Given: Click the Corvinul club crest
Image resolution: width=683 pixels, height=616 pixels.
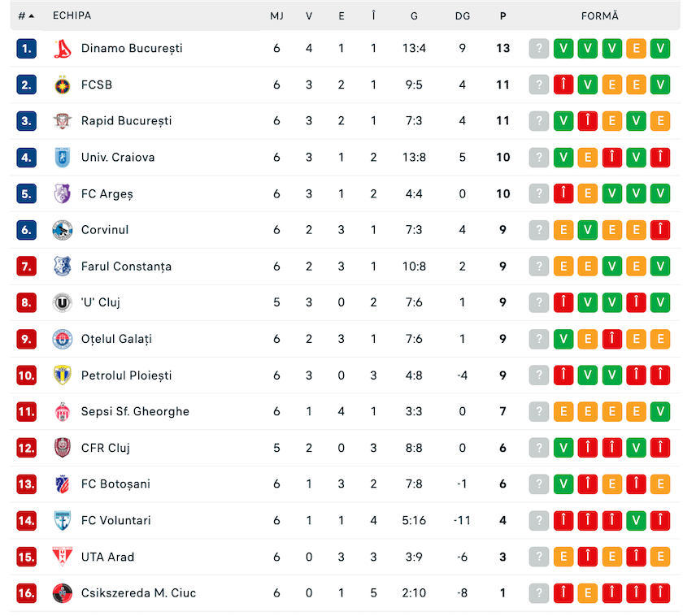Looking at the screenshot, I should click(x=63, y=230).
